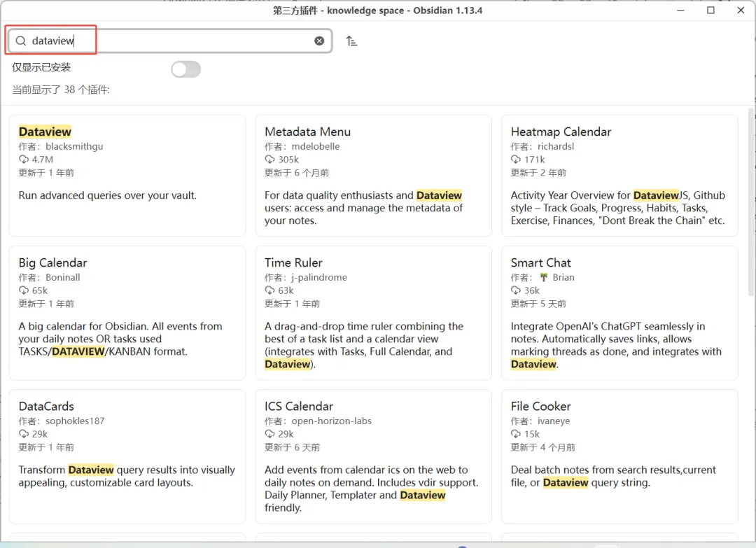Click author name Boninall
This screenshot has height=548, width=756.
[63, 278]
